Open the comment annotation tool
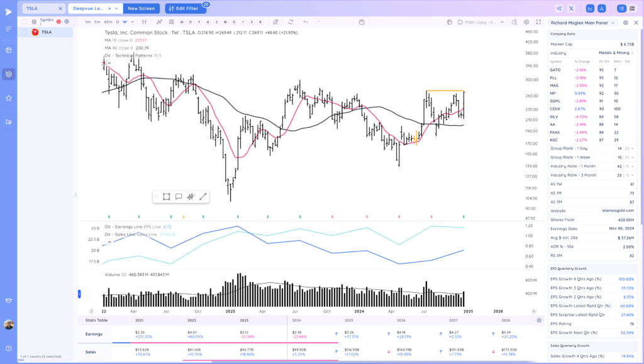 (x=179, y=197)
